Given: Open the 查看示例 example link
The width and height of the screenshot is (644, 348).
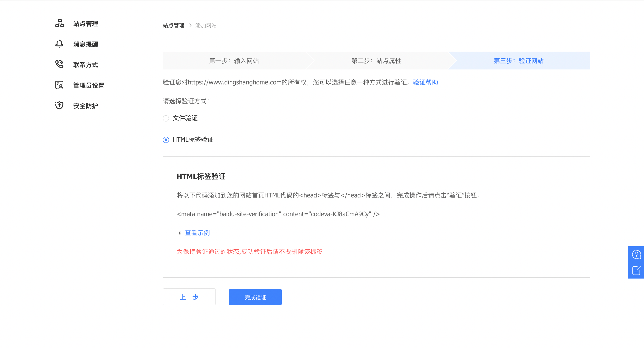Looking at the screenshot, I should 197,233.
